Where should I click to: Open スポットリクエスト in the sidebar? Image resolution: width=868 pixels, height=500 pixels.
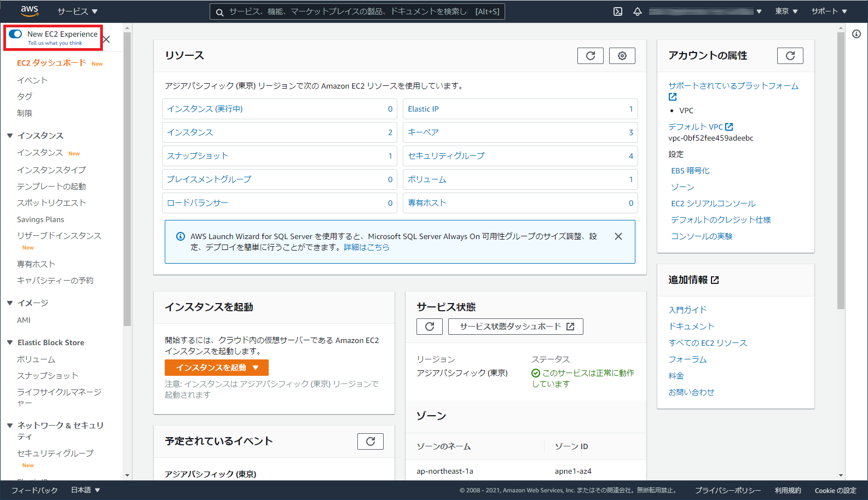click(51, 203)
